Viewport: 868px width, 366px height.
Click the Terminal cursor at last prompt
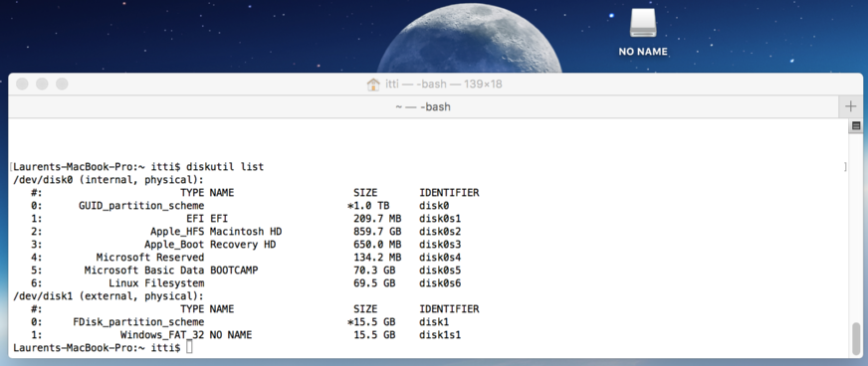point(189,348)
